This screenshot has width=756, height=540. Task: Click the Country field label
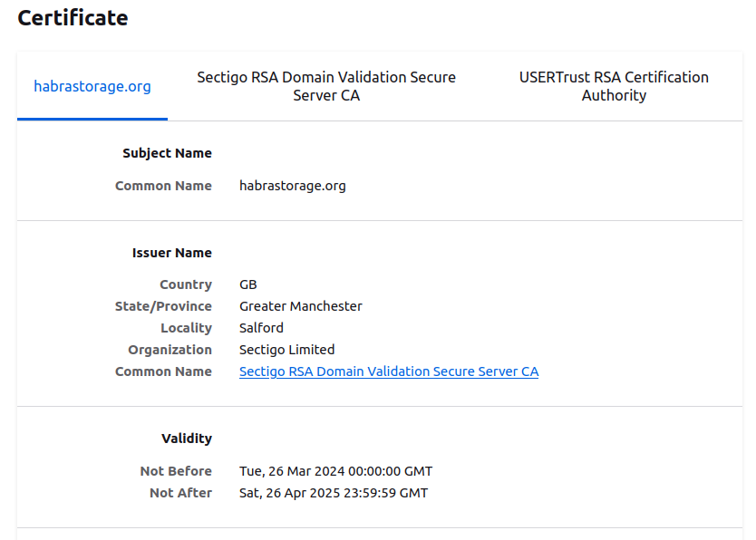(x=185, y=284)
